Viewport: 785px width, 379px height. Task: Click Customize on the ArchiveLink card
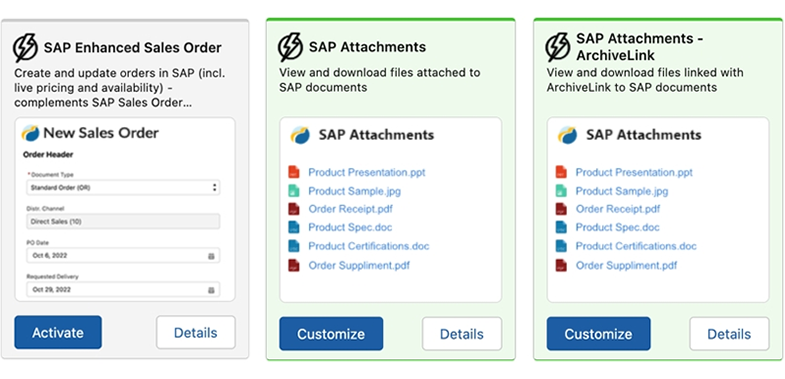point(598,333)
